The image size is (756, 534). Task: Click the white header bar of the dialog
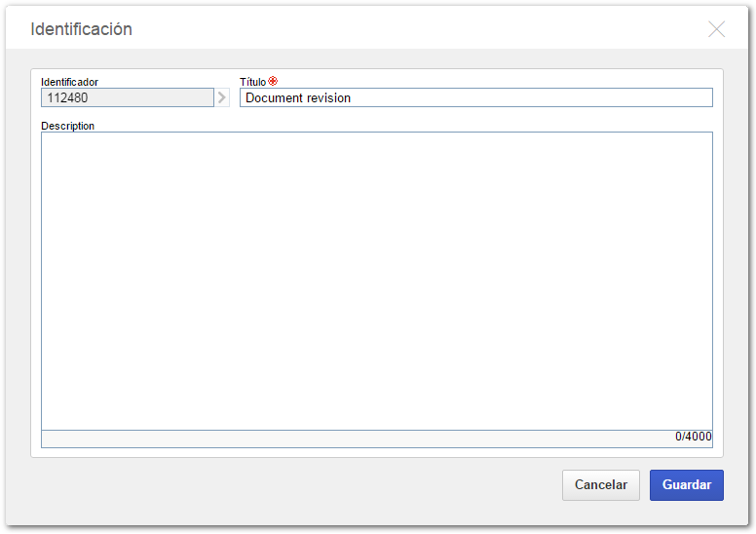pyautogui.click(x=377, y=27)
